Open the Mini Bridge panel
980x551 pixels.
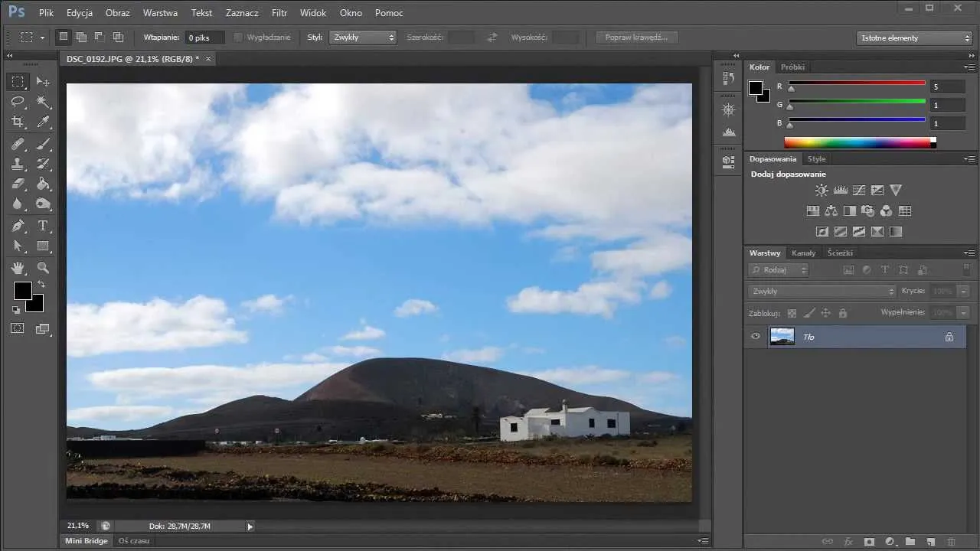(86, 540)
